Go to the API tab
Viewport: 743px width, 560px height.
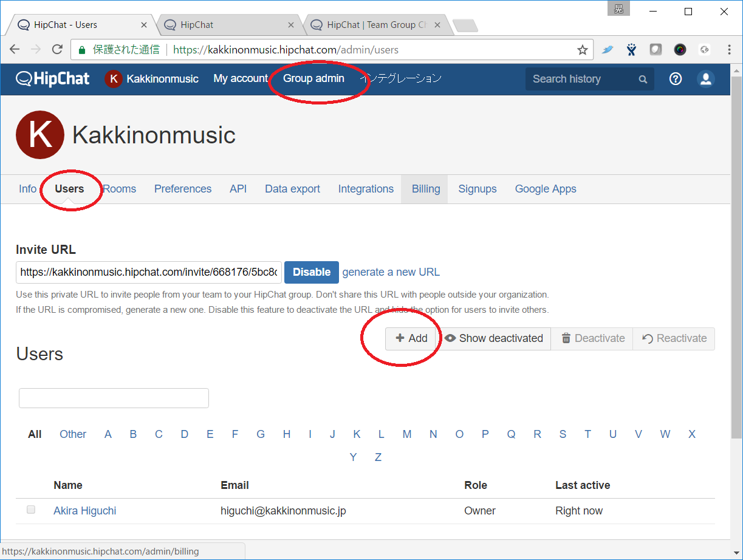[x=238, y=189]
